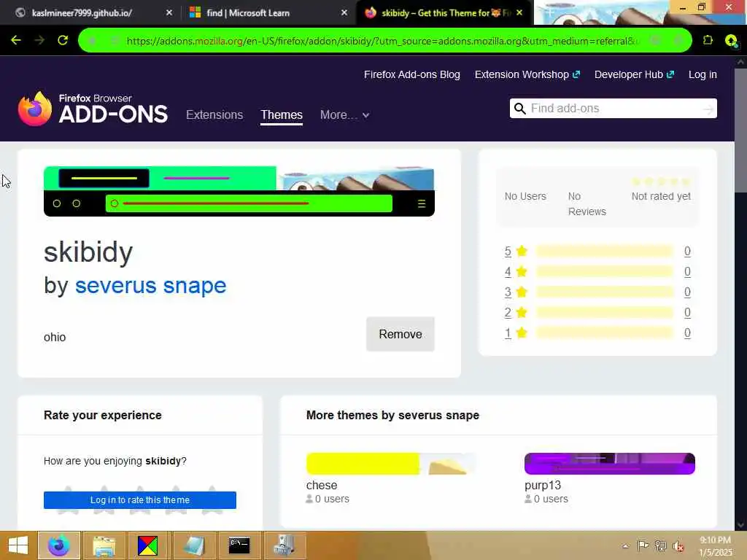Open the Extensions section
This screenshot has width=747, height=560.
click(x=214, y=114)
